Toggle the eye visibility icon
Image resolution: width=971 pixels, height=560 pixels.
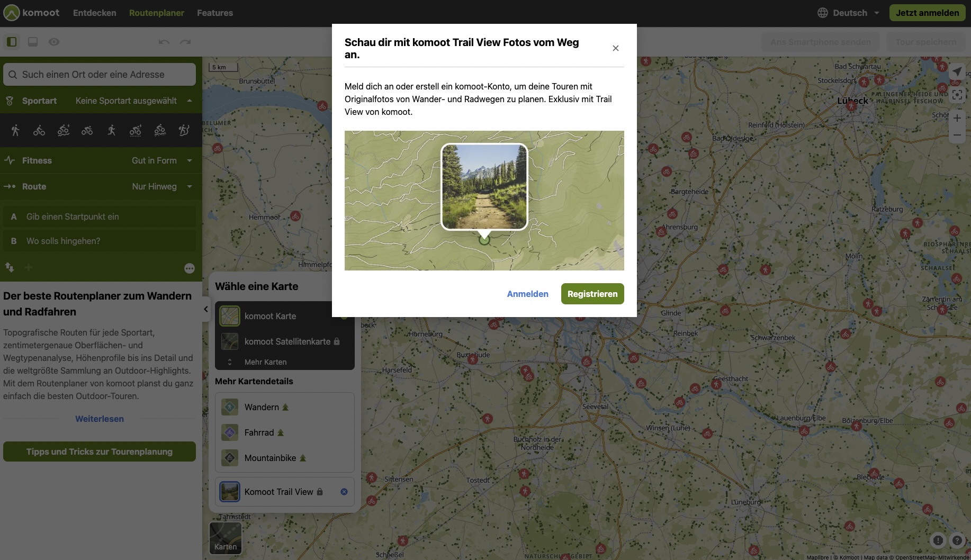click(54, 42)
